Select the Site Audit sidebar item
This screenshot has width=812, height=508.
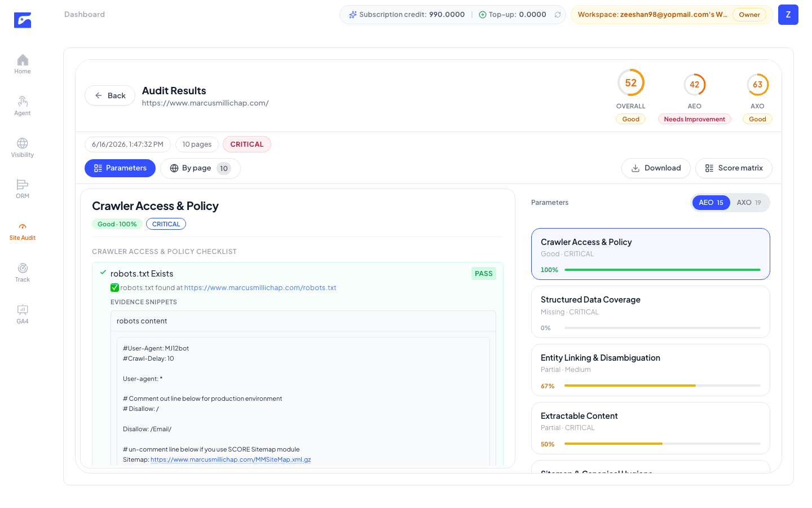point(23,231)
